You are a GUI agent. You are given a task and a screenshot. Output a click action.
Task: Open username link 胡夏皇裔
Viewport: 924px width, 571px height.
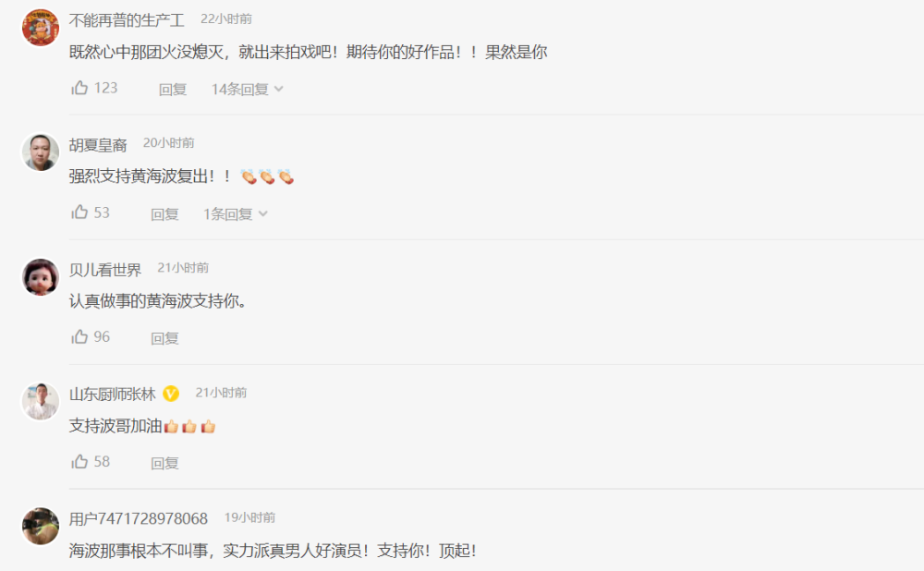pos(98,144)
